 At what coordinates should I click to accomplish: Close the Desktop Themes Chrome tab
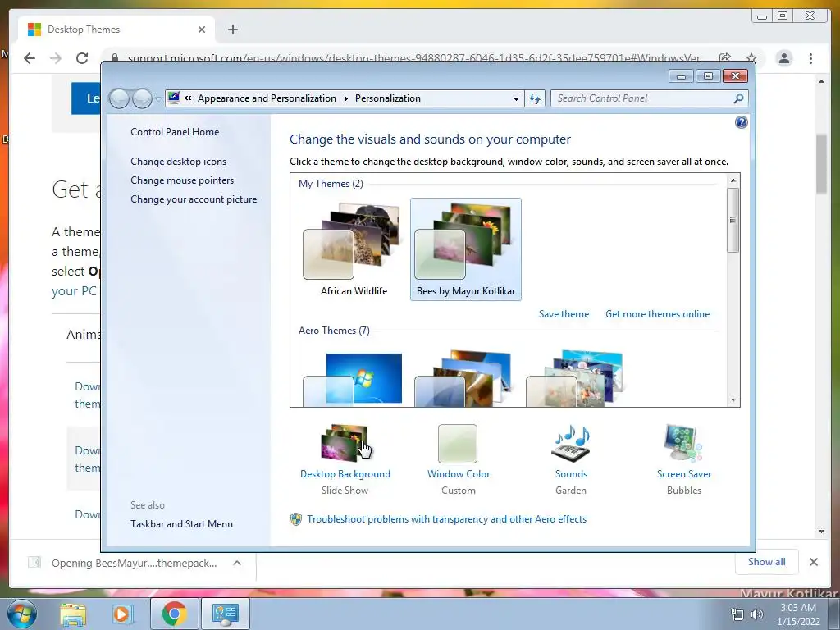point(202,30)
